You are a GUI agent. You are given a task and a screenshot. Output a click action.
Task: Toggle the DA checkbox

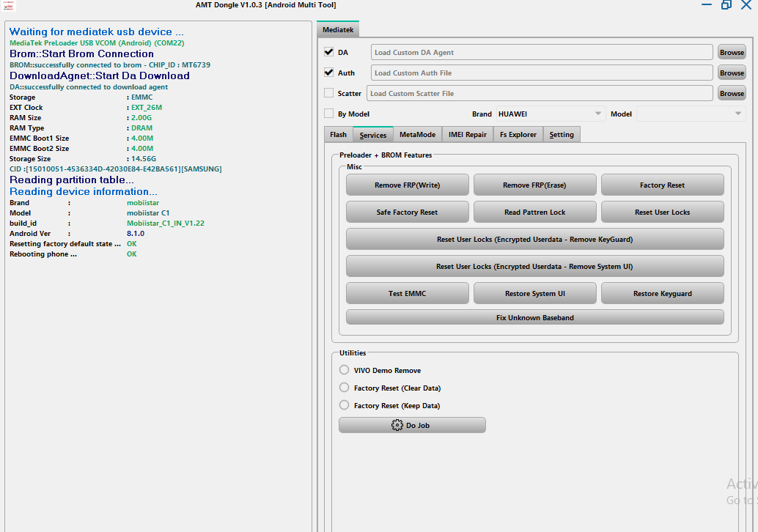pyautogui.click(x=328, y=52)
